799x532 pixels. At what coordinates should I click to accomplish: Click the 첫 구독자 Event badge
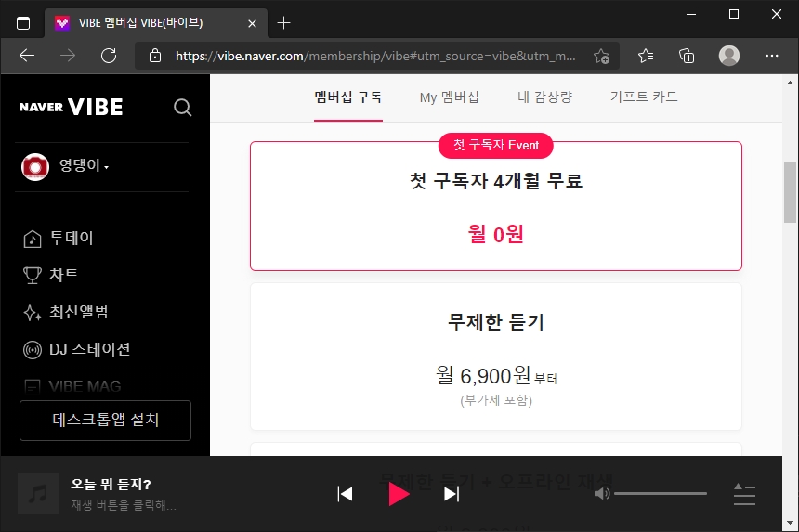tap(496, 145)
